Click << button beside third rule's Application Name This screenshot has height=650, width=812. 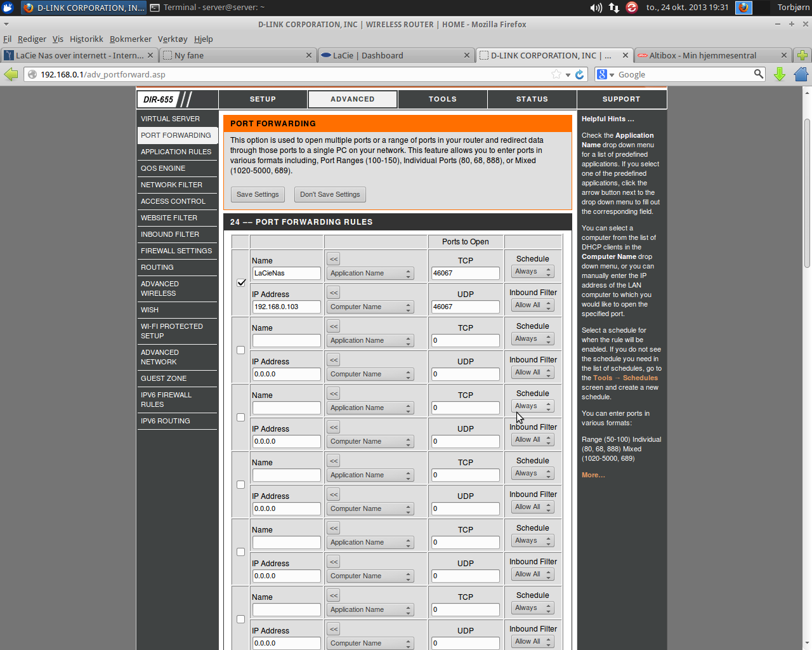(334, 394)
